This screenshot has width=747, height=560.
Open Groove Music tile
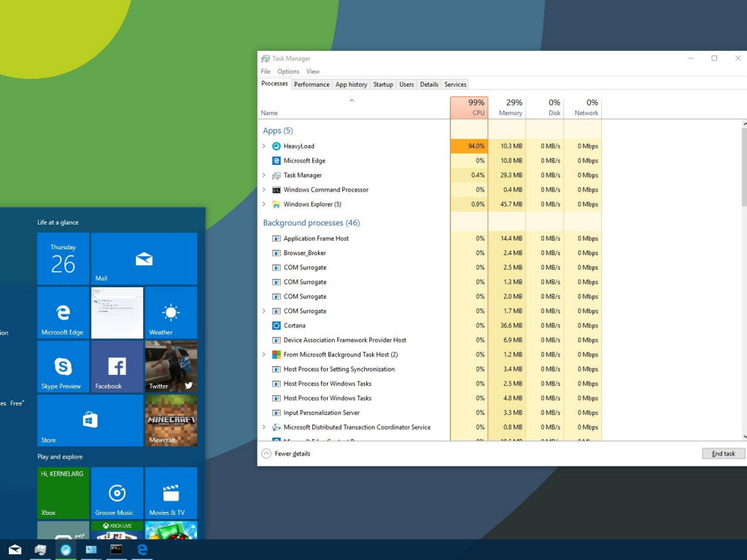117,493
